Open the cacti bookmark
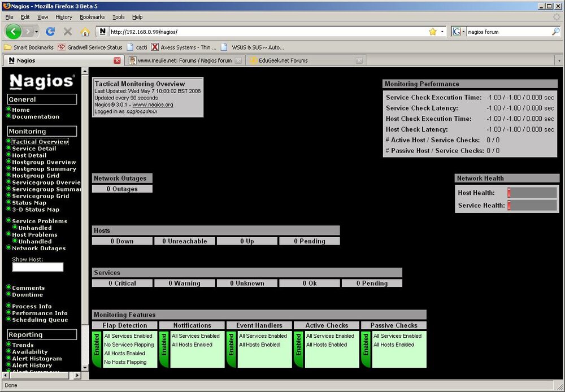This screenshot has width=565, height=392. pos(137,47)
